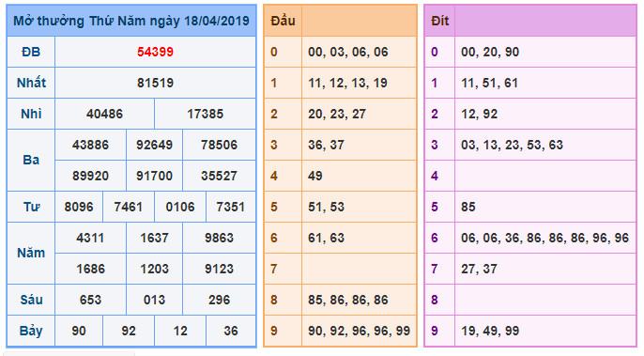Viewport: 644px width, 356px height.
Task: Select Đít row values '19, 49, 99'
Action: (x=490, y=331)
